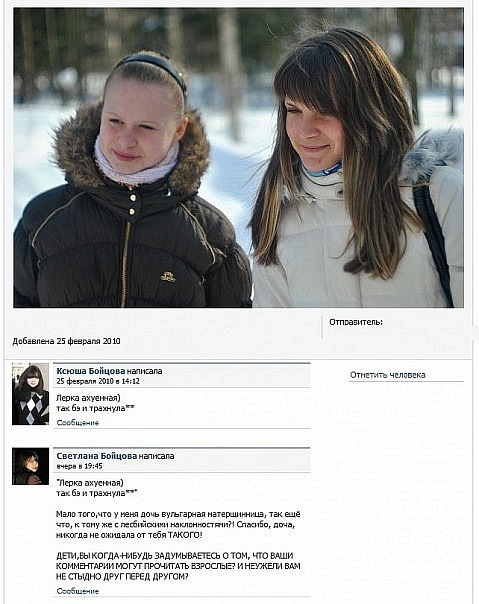Click the word написала beside Светлана Бойцова

coord(156,456)
